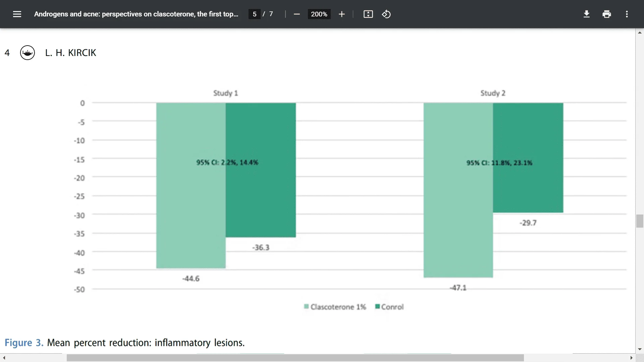Click the Clascoterone 1% legend swatch
The image size is (644, 362).
(306, 306)
